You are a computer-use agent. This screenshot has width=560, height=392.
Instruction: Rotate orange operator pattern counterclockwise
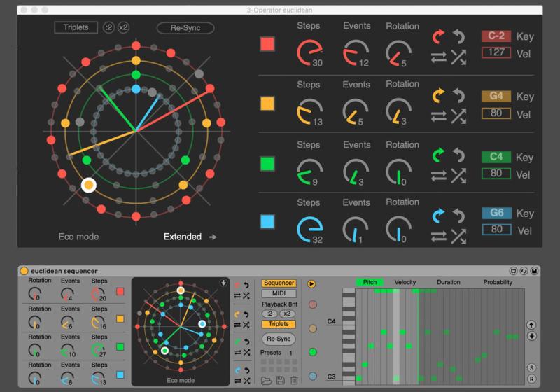(459, 95)
